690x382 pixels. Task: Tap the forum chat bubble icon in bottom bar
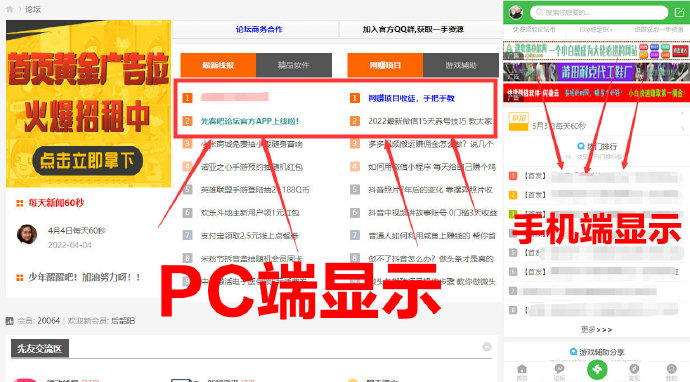click(559, 370)
